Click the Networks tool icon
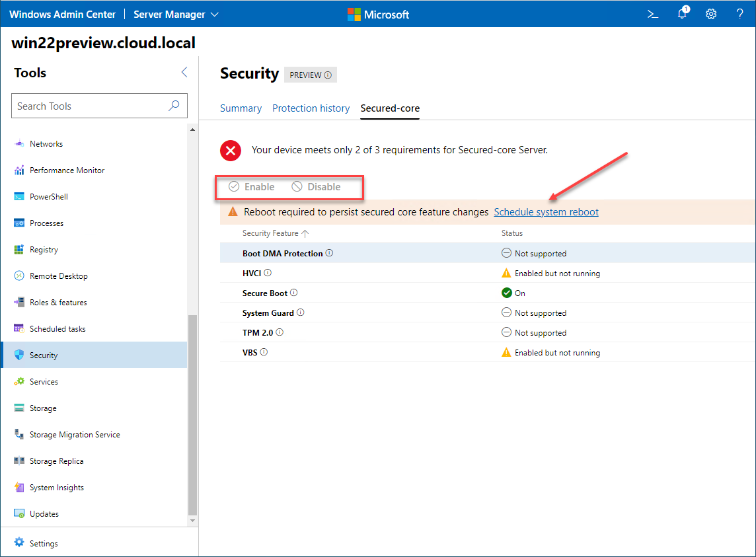The height and width of the screenshot is (557, 756). click(19, 144)
